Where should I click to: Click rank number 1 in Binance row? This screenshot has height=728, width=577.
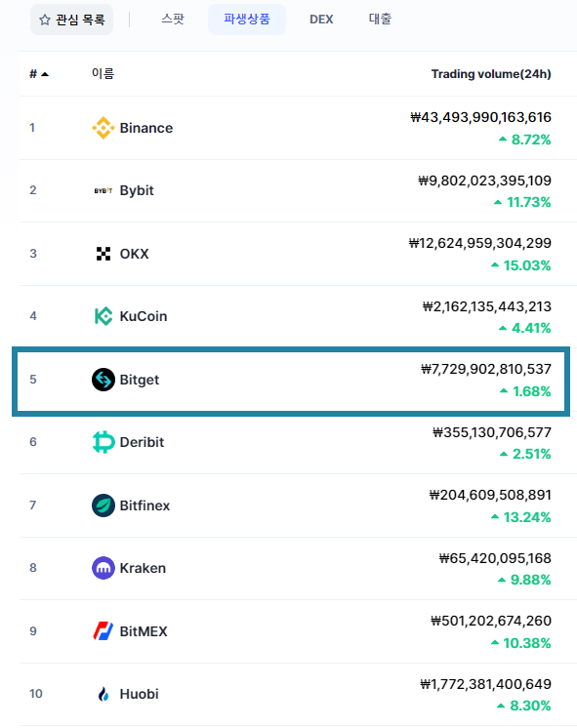tap(32, 127)
